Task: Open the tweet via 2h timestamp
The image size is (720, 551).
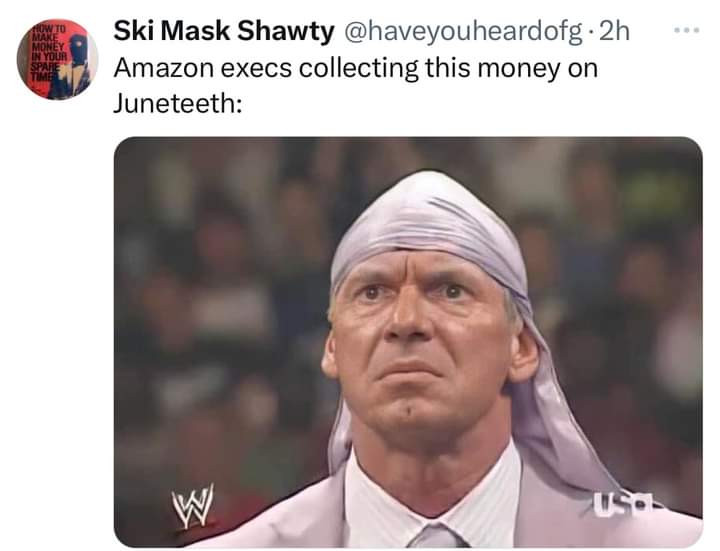Action: pyautogui.click(x=615, y=31)
